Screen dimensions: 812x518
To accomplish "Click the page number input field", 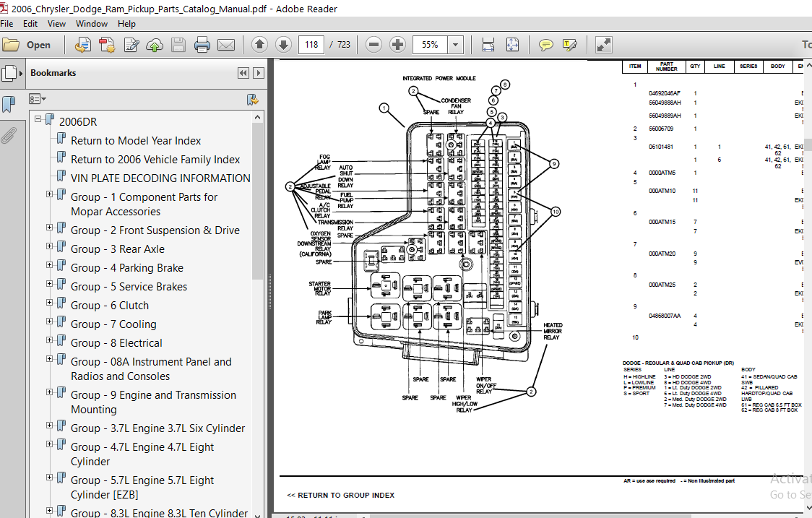I will (311, 45).
